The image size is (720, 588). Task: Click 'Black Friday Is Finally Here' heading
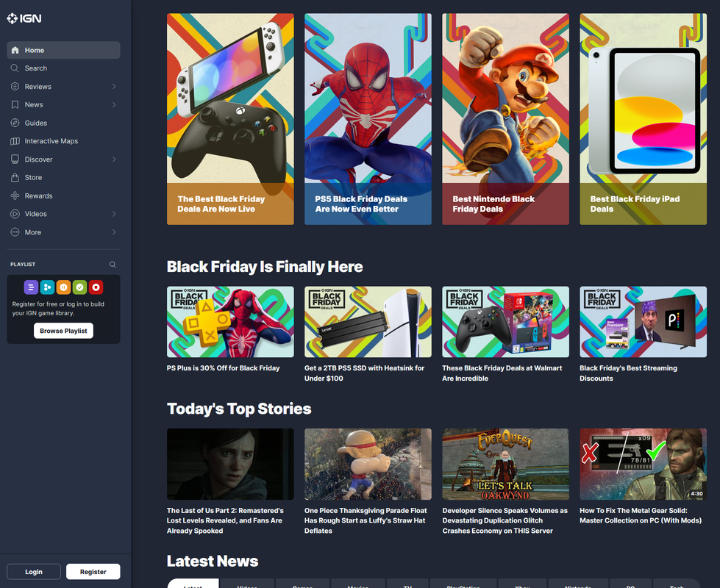pyautogui.click(x=265, y=267)
